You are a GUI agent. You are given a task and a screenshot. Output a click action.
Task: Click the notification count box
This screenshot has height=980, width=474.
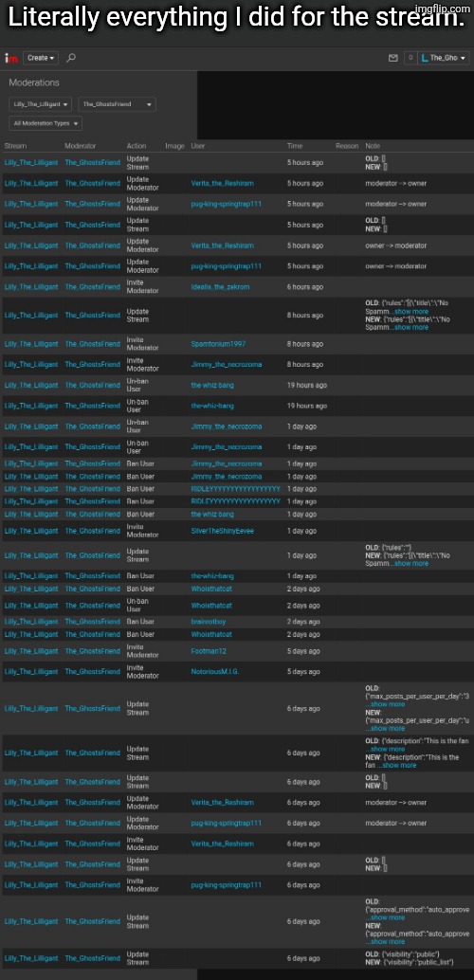[x=410, y=58]
